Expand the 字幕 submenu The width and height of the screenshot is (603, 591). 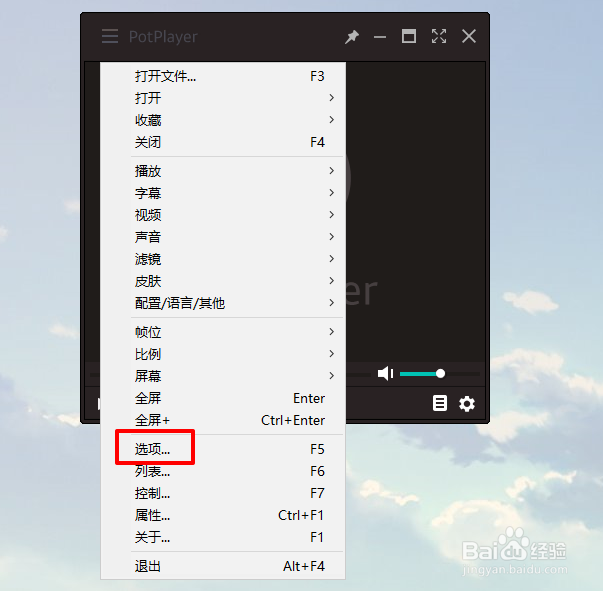(223, 193)
